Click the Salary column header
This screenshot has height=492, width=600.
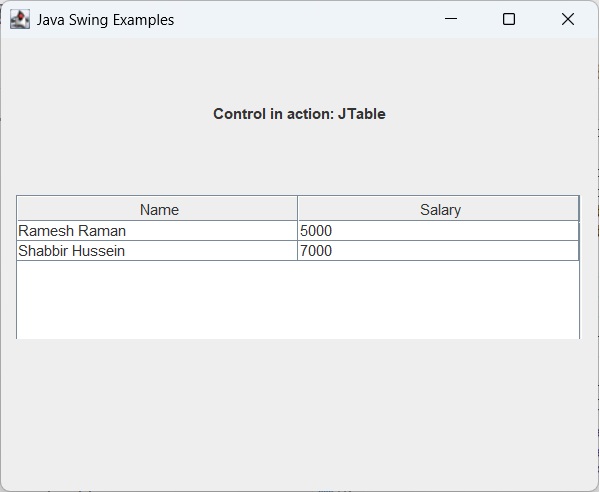click(440, 209)
